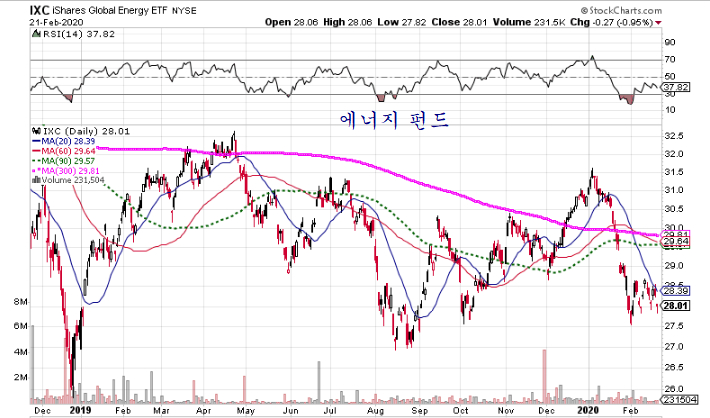Click the red down-arrow change indicator
This screenshot has width=710, height=418.
(658, 23)
